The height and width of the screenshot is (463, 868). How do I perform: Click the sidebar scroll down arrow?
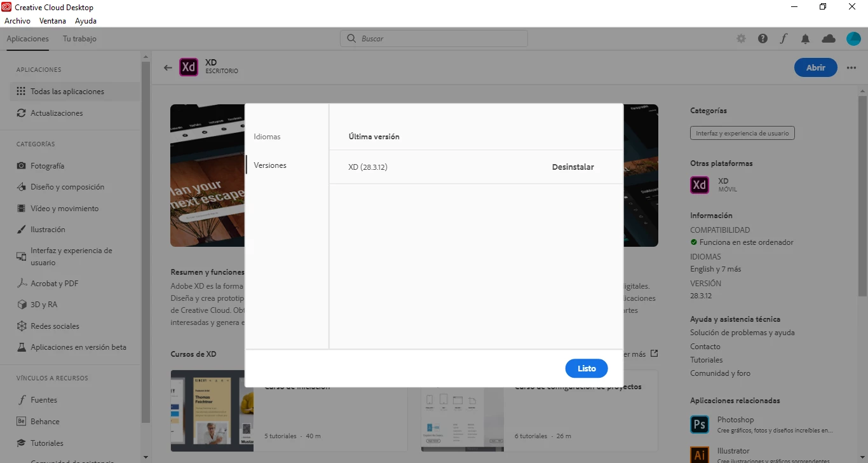(x=146, y=457)
